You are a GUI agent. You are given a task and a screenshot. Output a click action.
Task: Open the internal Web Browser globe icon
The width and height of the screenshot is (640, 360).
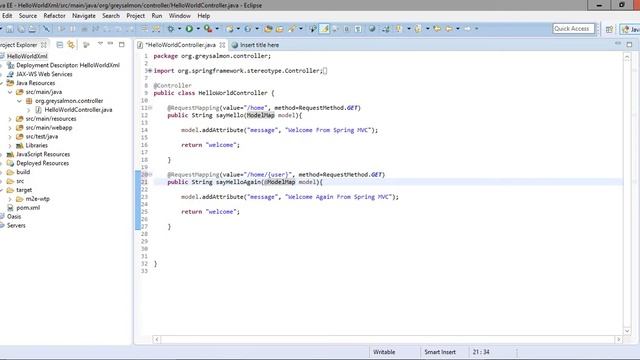(372, 29)
